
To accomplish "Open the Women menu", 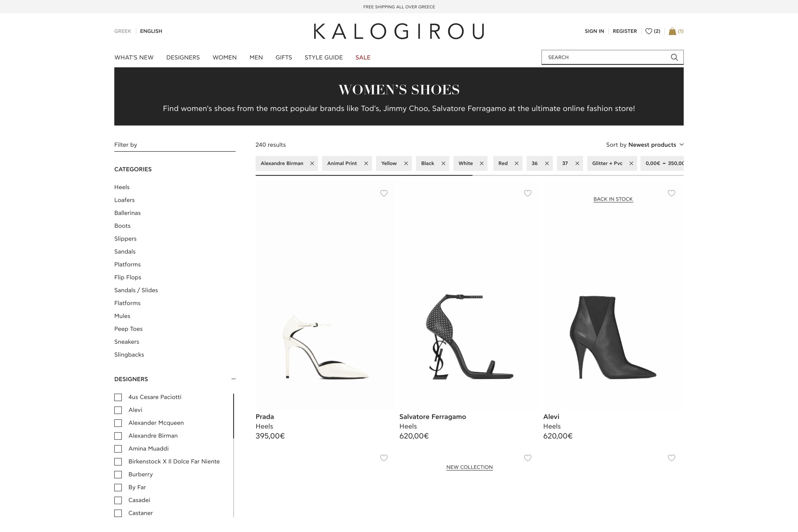I will 225,58.
